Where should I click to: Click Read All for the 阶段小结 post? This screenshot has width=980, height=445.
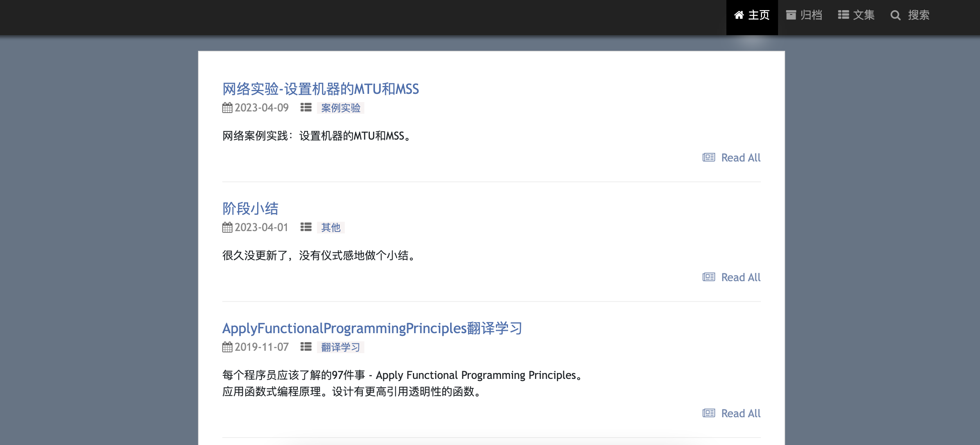click(731, 277)
